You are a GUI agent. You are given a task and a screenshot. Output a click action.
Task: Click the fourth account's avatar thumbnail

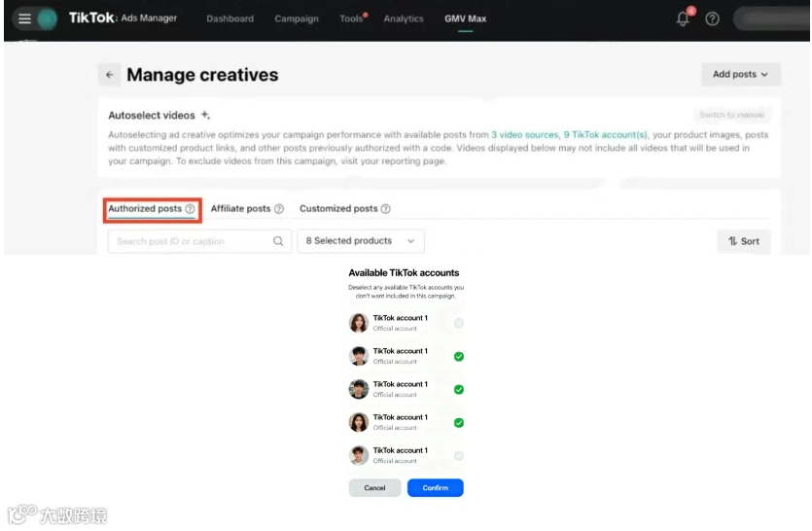(x=359, y=422)
